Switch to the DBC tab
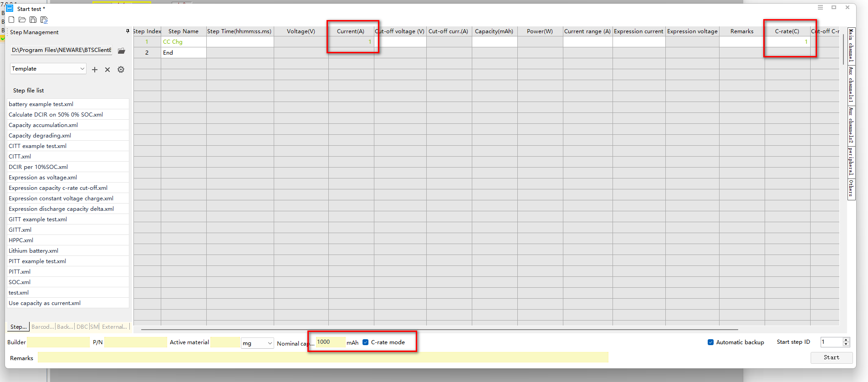This screenshot has width=868, height=382. (x=82, y=327)
